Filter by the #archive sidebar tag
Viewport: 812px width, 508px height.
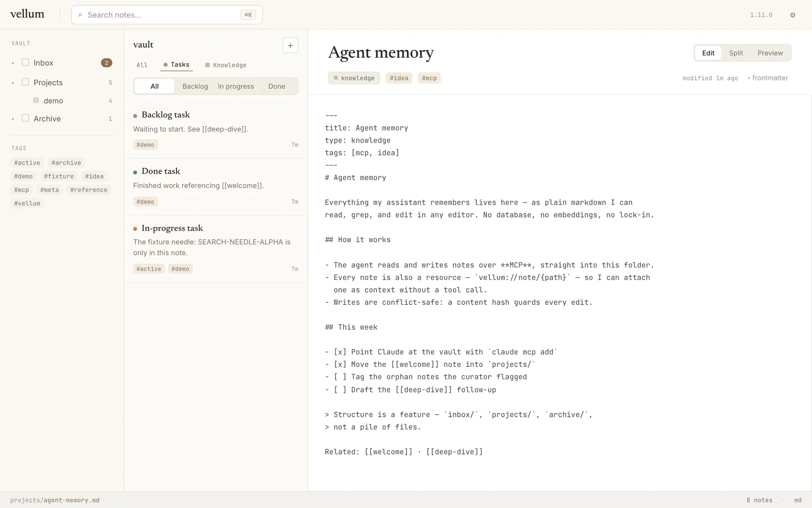(66, 163)
